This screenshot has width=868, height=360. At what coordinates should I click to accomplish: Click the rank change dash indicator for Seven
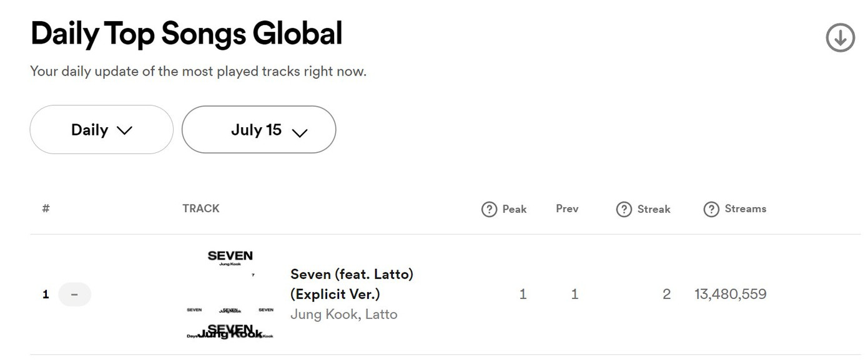tap(74, 294)
